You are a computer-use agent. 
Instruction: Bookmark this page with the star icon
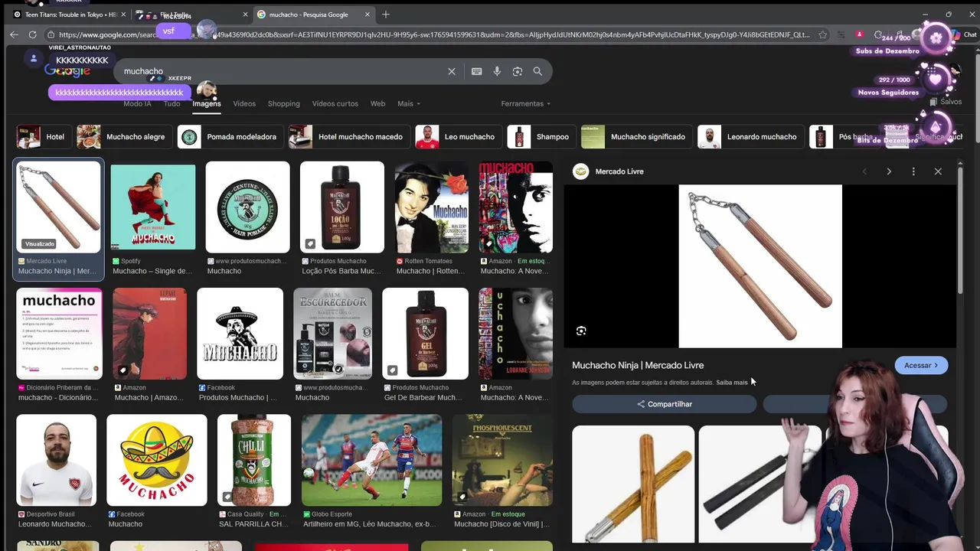click(x=823, y=34)
